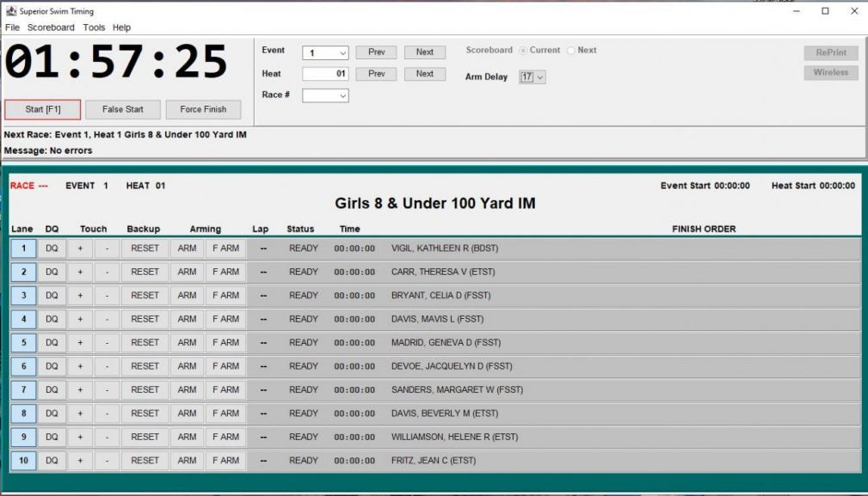Screen dimensions: 868x496
Task: Click Force Finish button
Action: pos(203,109)
